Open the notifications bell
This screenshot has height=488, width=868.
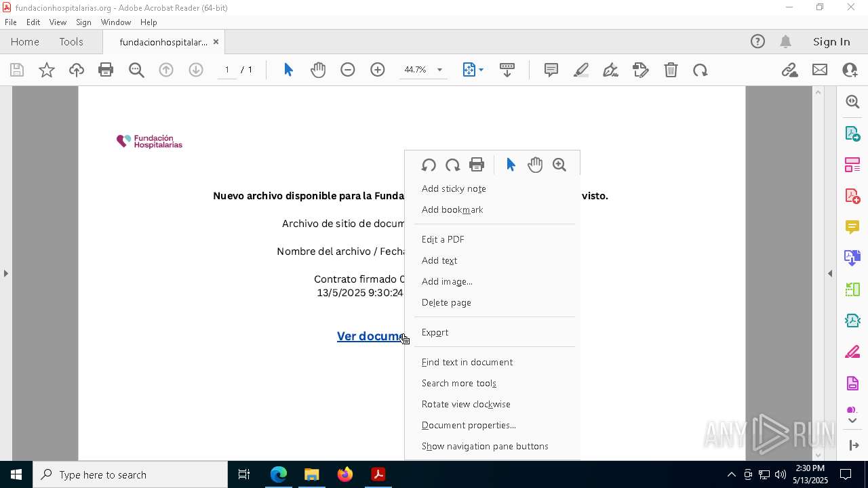[x=786, y=42]
